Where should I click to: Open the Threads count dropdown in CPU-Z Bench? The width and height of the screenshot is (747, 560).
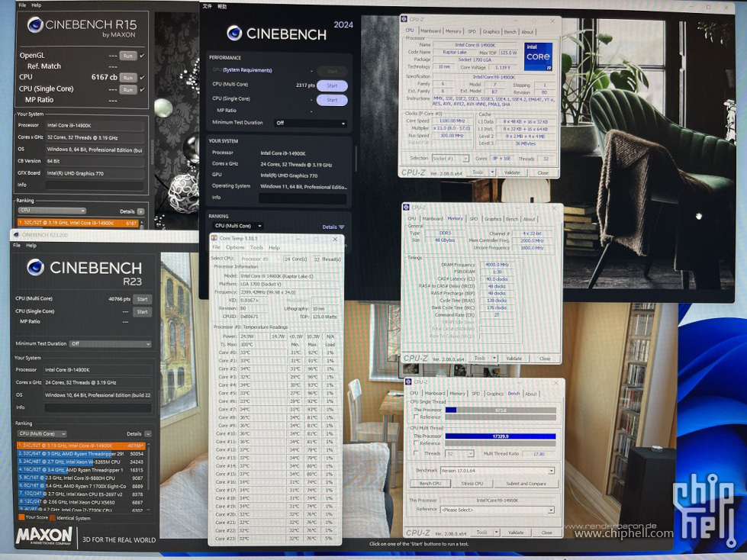click(460, 454)
